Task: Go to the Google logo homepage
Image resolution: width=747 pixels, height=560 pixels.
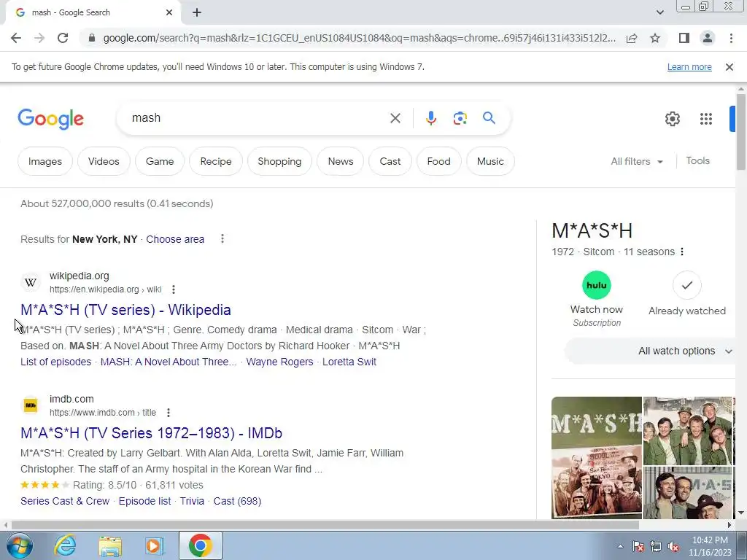Action: point(50,119)
